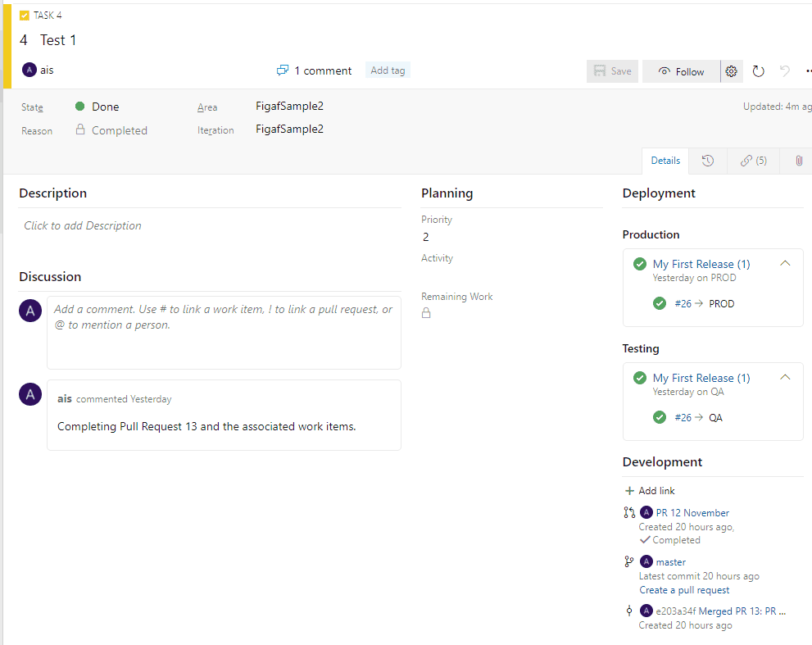Switch to the Details tab
812x645 pixels.
click(x=665, y=161)
